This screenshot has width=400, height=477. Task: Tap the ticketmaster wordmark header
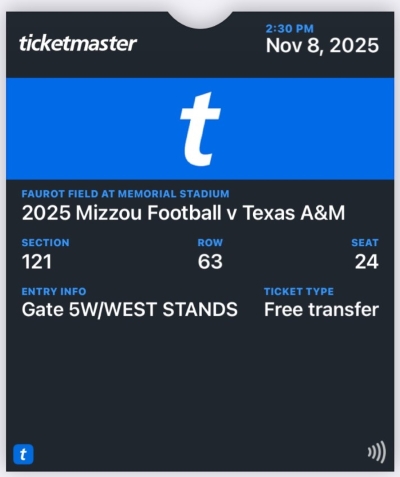pos(78,43)
